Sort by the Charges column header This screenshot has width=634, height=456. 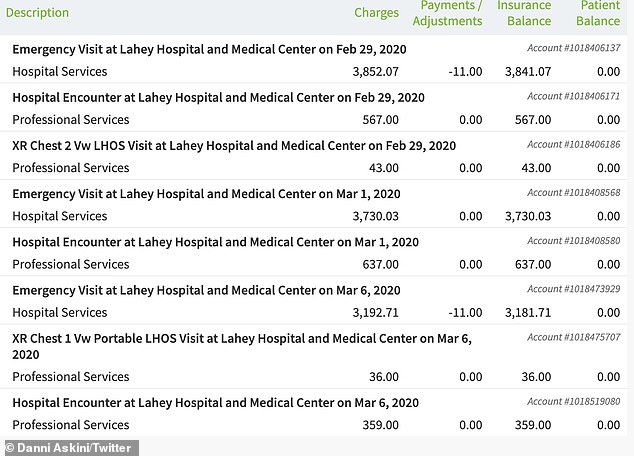point(377,13)
